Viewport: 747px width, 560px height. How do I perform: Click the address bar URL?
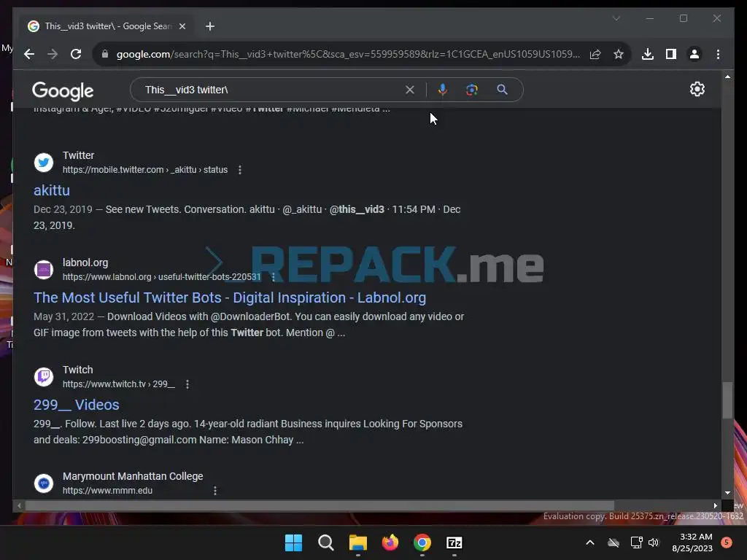pyautogui.click(x=348, y=54)
